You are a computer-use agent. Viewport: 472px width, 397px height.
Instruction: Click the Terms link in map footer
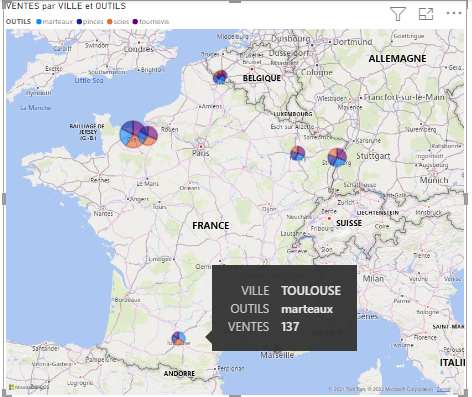(443, 389)
